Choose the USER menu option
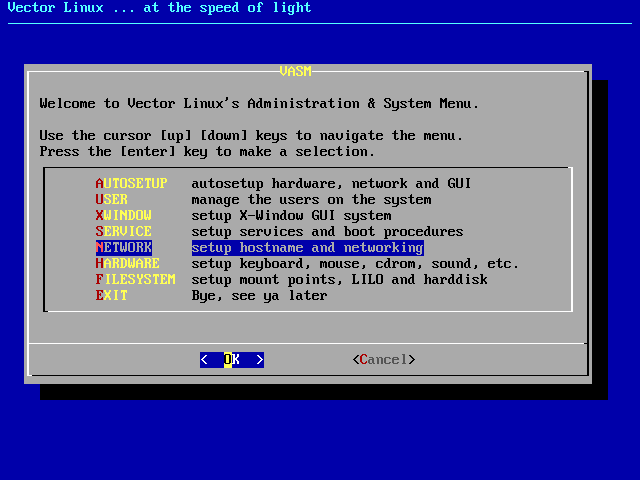This screenshot has width=640, height=480. [111, 200]
